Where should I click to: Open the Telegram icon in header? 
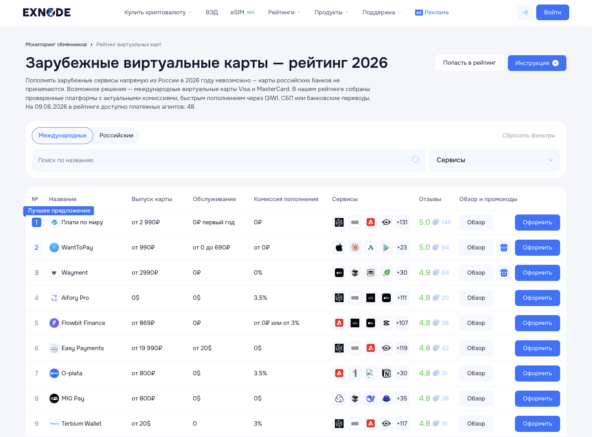[525, 12]
